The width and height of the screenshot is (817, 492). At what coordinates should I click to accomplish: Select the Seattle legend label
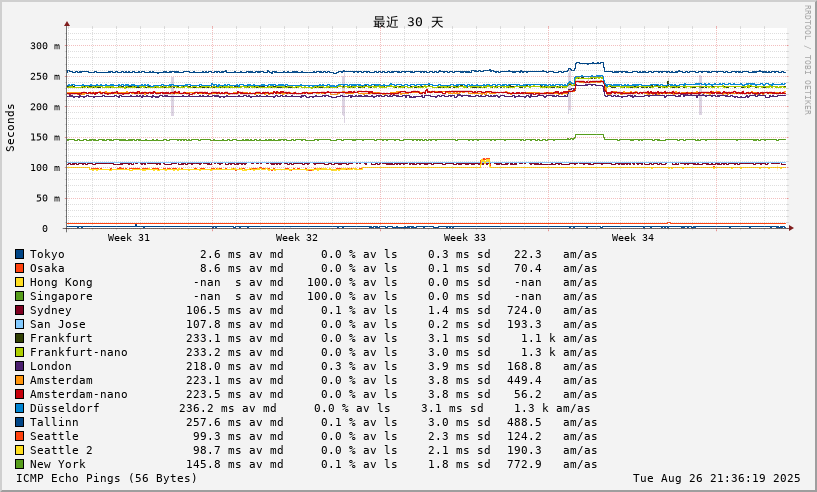(x=54, y=436)
